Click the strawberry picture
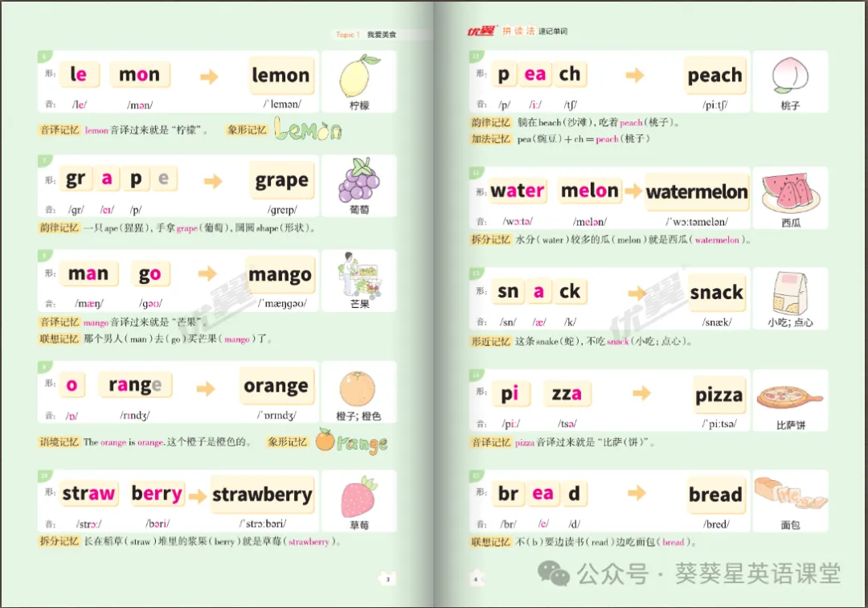The height and width of the screenshot is (608, 868). click(x=359, y=496)
